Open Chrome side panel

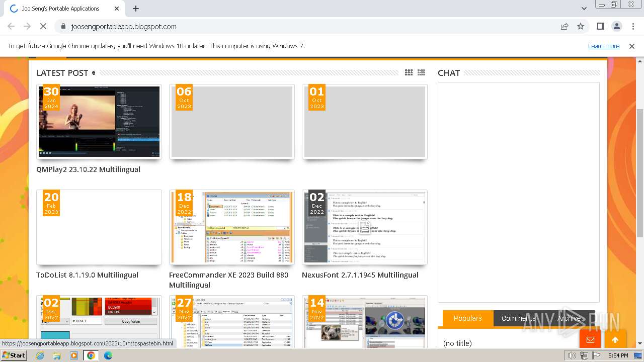tap(600, 27)
